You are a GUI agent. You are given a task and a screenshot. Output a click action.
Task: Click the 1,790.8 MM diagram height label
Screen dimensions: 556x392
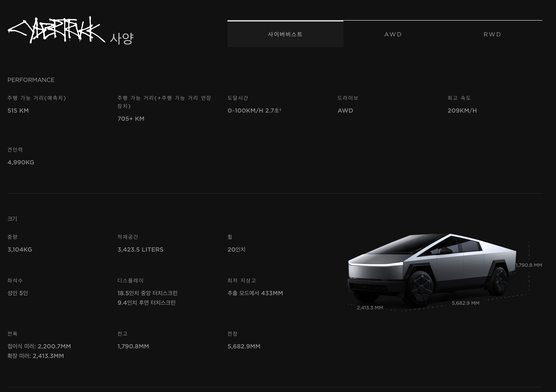(529, 265)
